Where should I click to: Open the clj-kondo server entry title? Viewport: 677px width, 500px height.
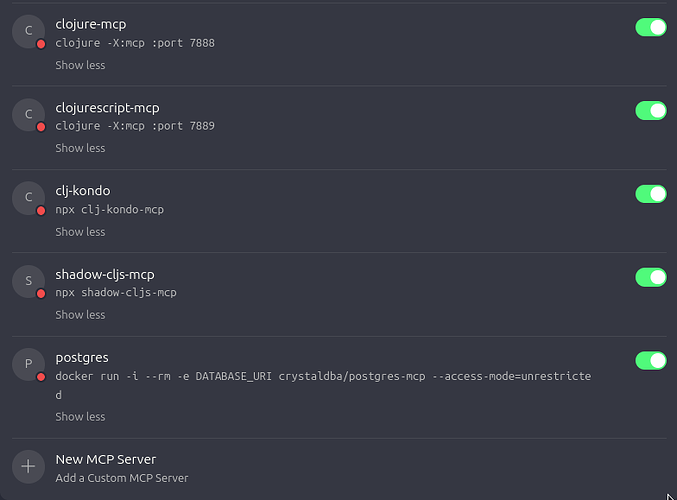pyautogui.click(x=83, y=190)
